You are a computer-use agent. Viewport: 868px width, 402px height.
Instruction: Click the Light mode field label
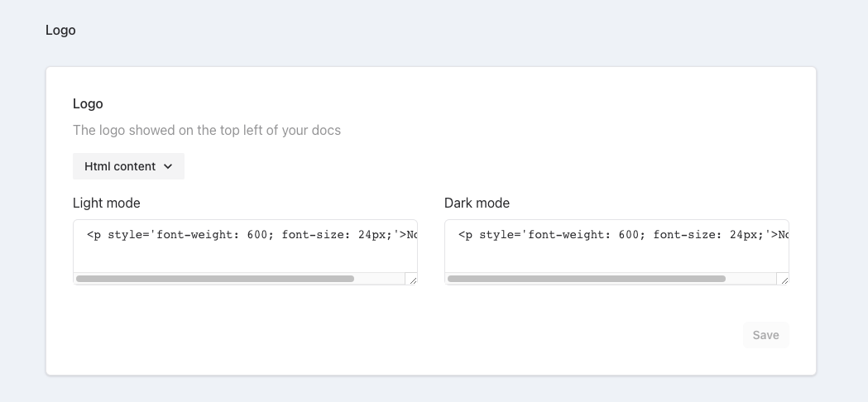tap(107, 203)
